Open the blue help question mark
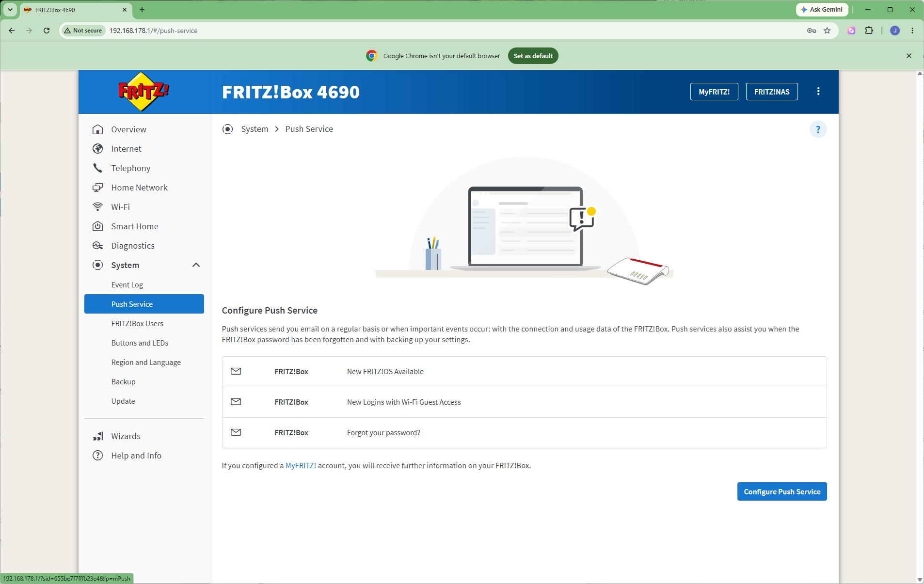The width and height of the screenshot is (924, 584). pos(818,129)
